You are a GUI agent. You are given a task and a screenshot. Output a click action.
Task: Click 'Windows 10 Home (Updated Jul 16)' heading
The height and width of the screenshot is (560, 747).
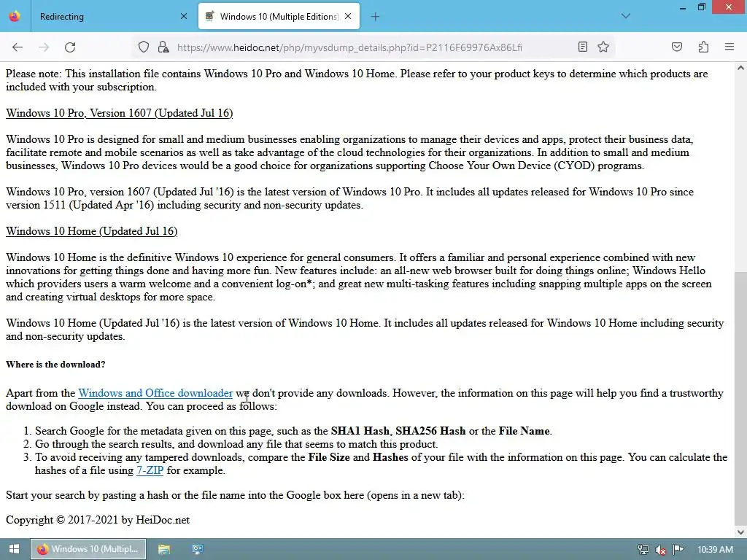click(91, 231)
